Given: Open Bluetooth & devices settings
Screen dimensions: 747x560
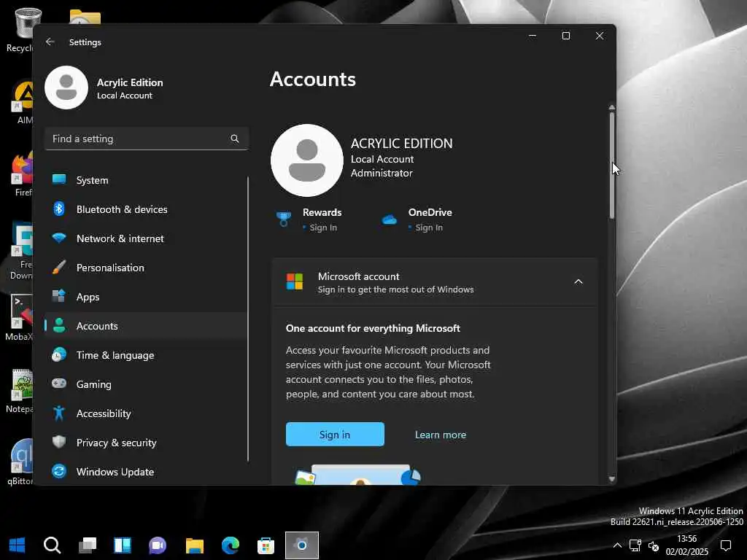Looking at the screenshot, I should pos(146,209).
